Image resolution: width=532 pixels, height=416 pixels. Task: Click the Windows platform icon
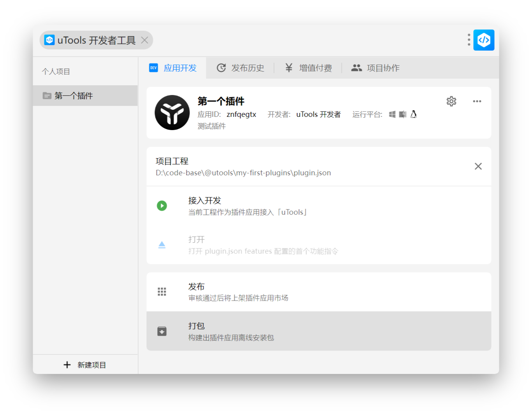392,114
